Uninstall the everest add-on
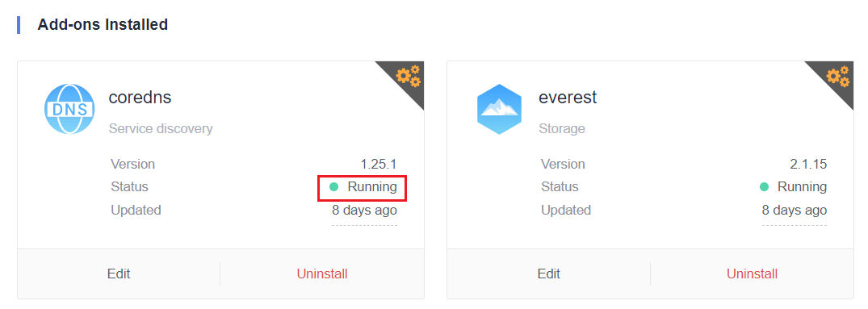 pyautogui.click(x=752, y=274)
